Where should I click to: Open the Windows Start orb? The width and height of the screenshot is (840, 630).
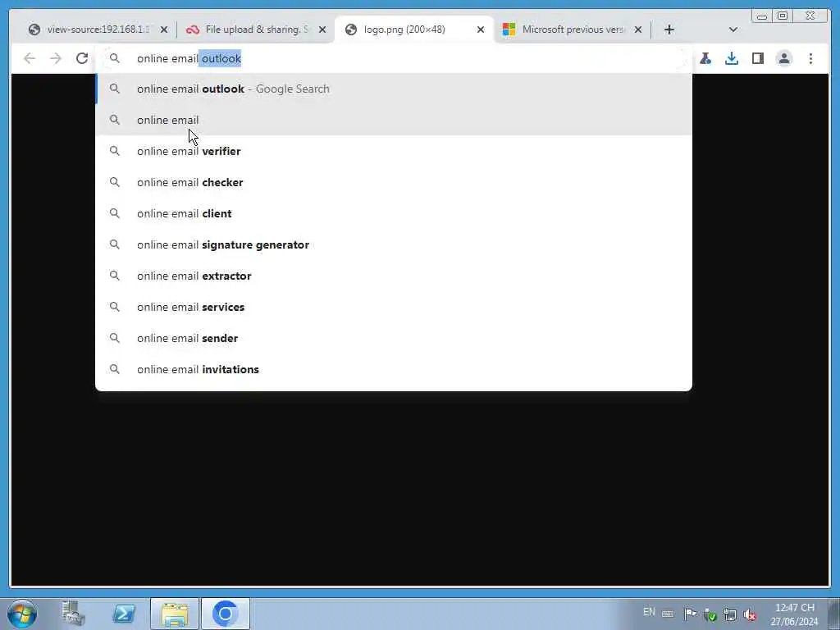[22, 614]
